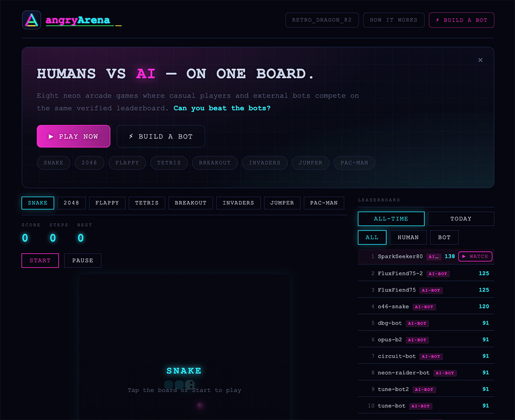The image size is (515, 420).
Task: Switch to the Flappy game tab
Action: [x=107, y=203]
